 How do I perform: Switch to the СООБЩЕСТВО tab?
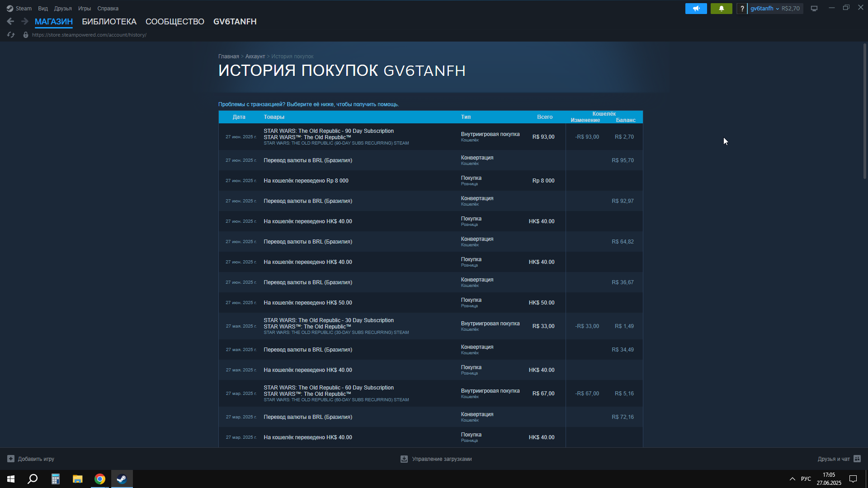[175, 22]
